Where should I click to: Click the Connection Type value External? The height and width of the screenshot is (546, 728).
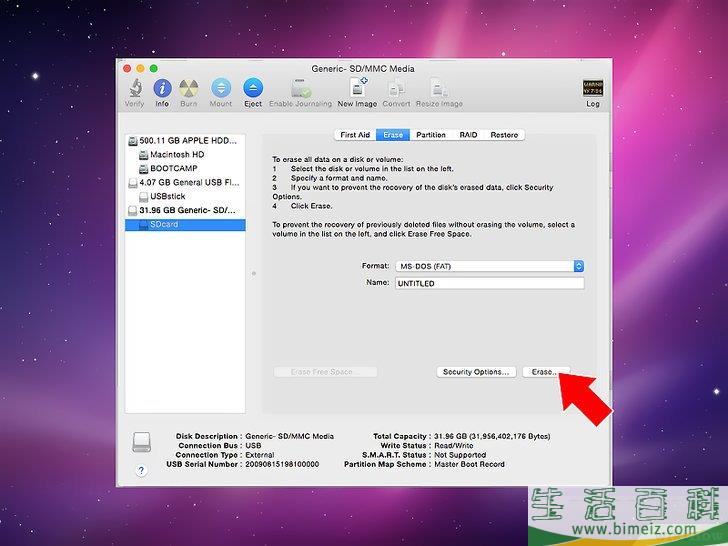click(x=260, y=455)
